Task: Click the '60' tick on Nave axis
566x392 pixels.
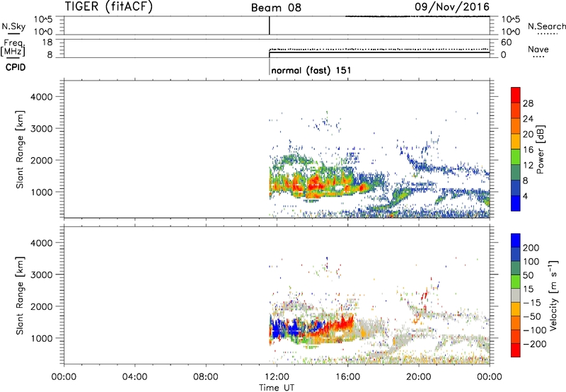Action: pyautogui.click(x=506, y=42)
